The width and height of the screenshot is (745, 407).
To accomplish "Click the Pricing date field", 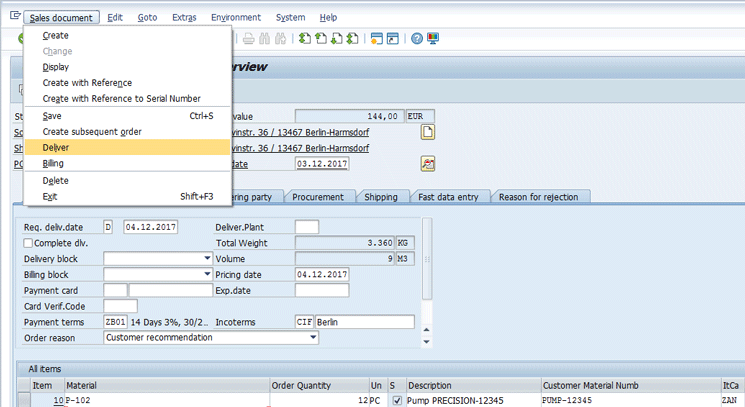I will click(322, 274).
